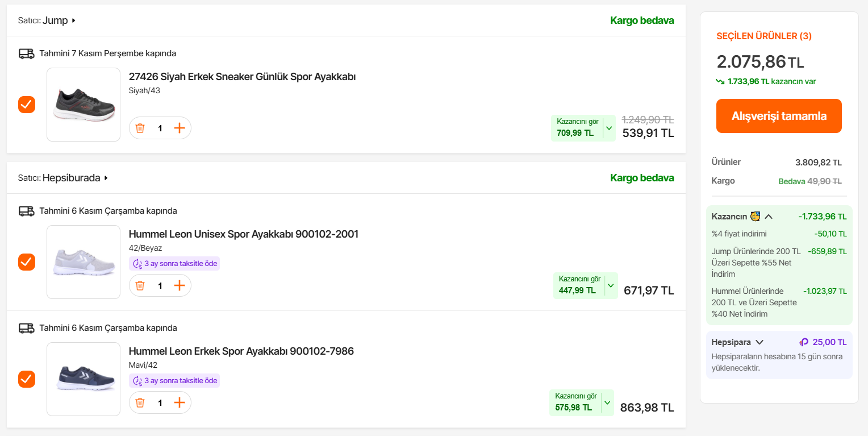The width and height of the screenshot is (868, 436).
Task: Collapse the Kazancın savings breakdown section
Action: pyautogui.click(x=769, y=217)
